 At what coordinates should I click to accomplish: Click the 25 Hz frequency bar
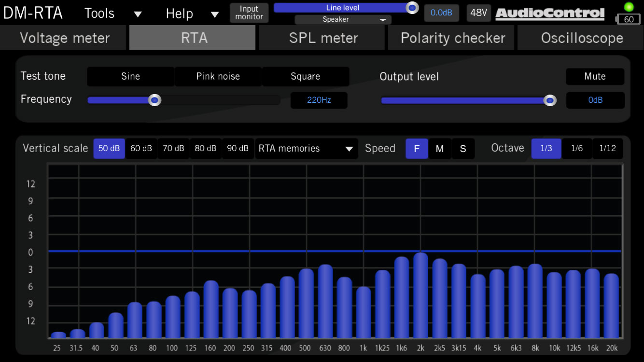pyautogui.click(x=58, y=335)
